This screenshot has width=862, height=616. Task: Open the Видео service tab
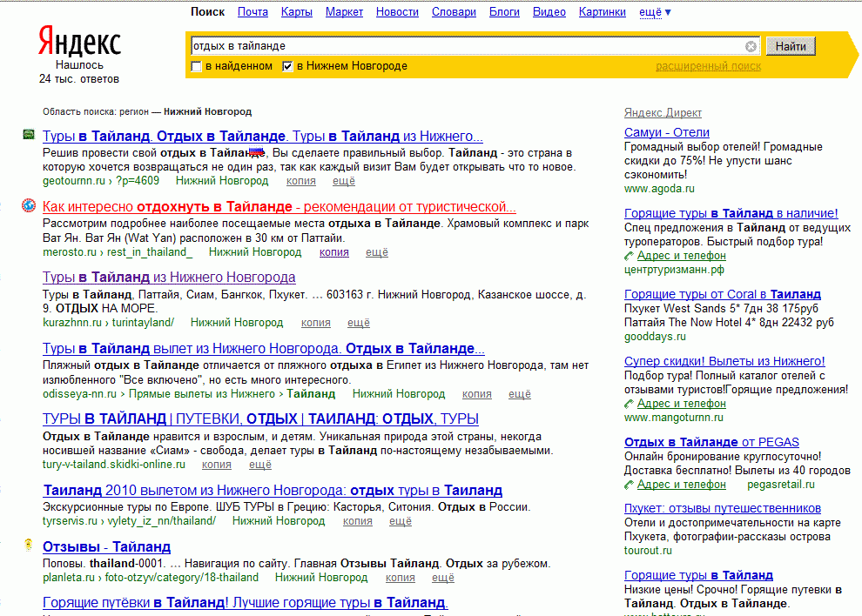[x=549, y=12]
